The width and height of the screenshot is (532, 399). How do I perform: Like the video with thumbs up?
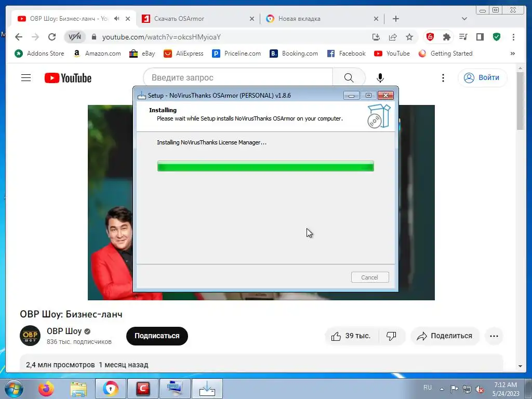pyautogui.click(x=352, y=336)
